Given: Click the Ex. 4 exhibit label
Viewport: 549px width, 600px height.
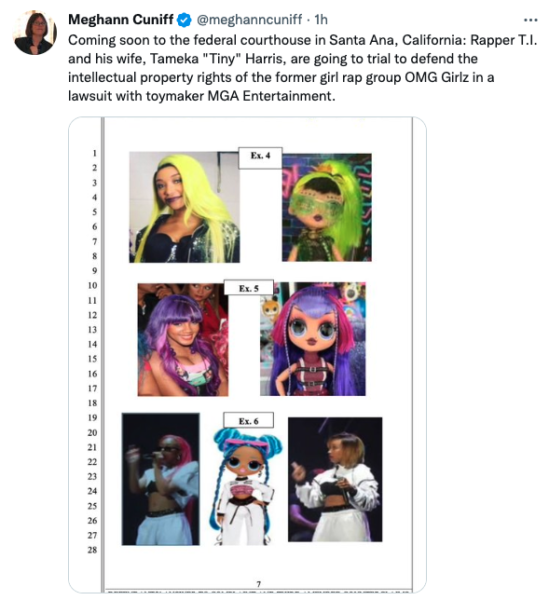Looking at the screenshot, I should (x=261, y=158).
